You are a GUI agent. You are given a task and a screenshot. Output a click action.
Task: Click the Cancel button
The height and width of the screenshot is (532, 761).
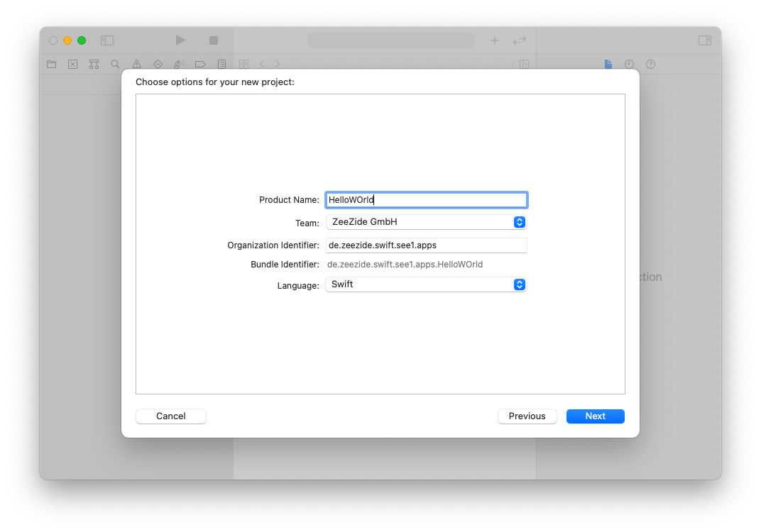(171, 416)
